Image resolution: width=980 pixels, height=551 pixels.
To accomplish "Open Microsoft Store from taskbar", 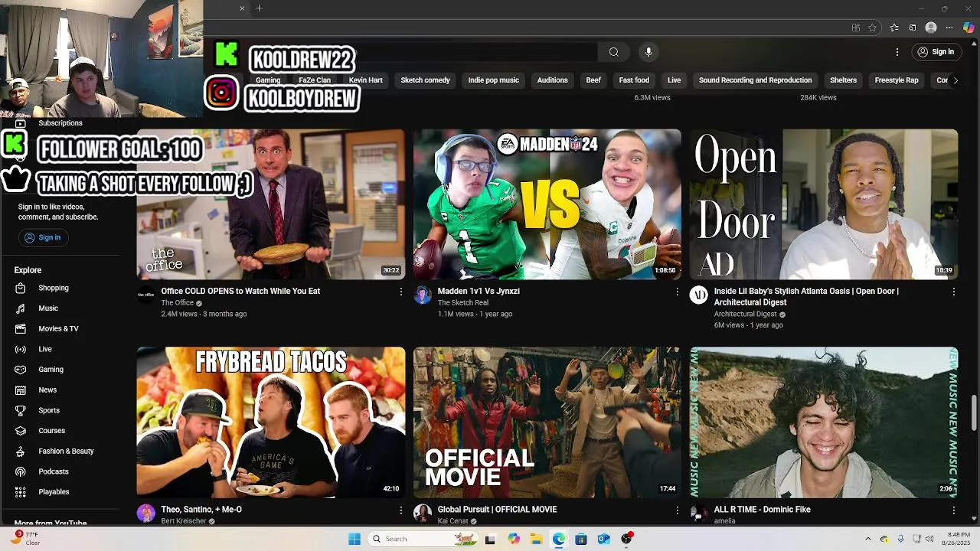I will (581, 539).
